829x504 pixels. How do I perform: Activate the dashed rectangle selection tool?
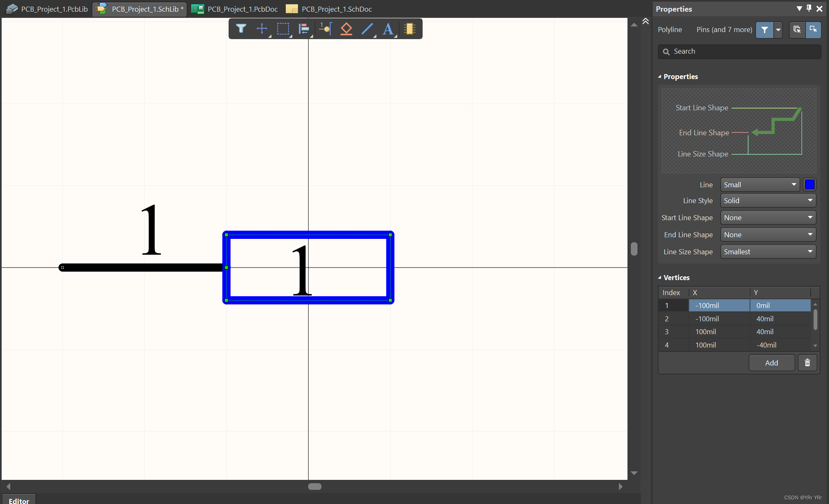(283, 29)
